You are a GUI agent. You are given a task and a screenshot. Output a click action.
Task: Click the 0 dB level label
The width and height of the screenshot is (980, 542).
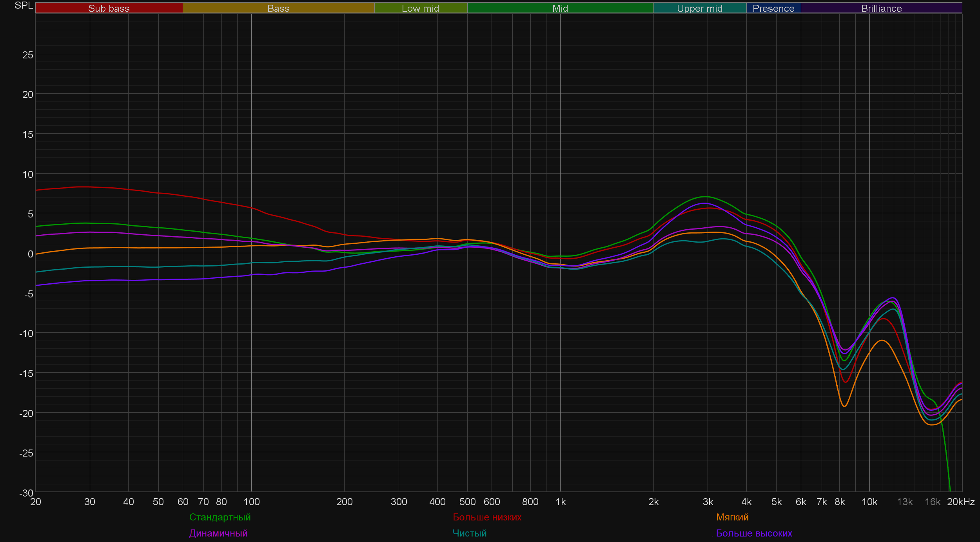coord(30,254)
